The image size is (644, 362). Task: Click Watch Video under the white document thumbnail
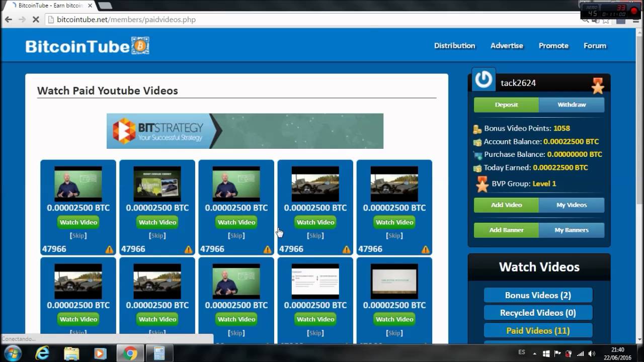[x=315, y=319]
